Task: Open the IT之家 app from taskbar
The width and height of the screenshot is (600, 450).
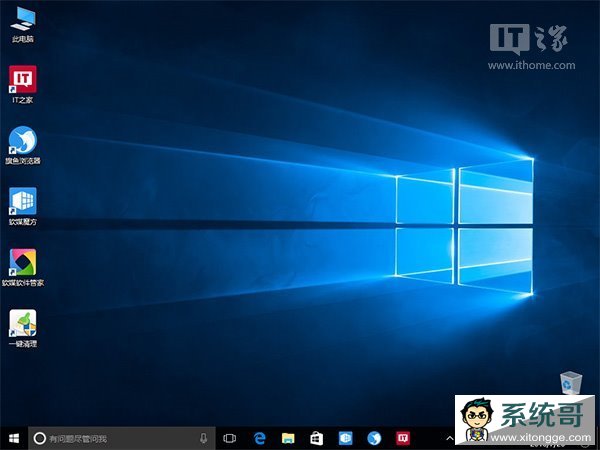Action: (403, 438)
